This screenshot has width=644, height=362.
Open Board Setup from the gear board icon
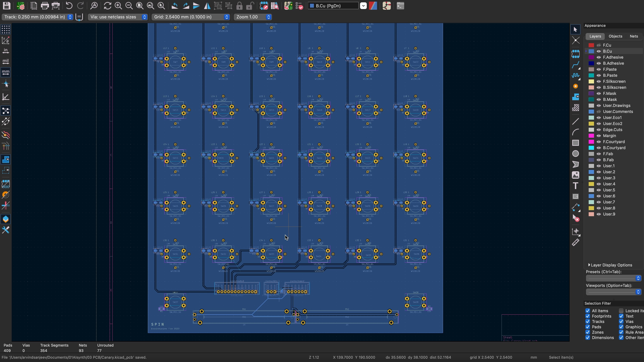(x=21, y=6)
